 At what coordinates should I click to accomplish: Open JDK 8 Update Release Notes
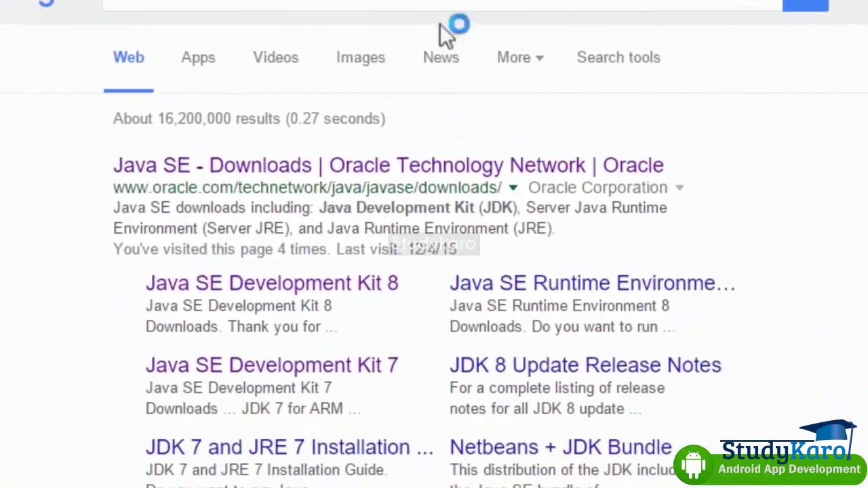click(x=585, y=365)
